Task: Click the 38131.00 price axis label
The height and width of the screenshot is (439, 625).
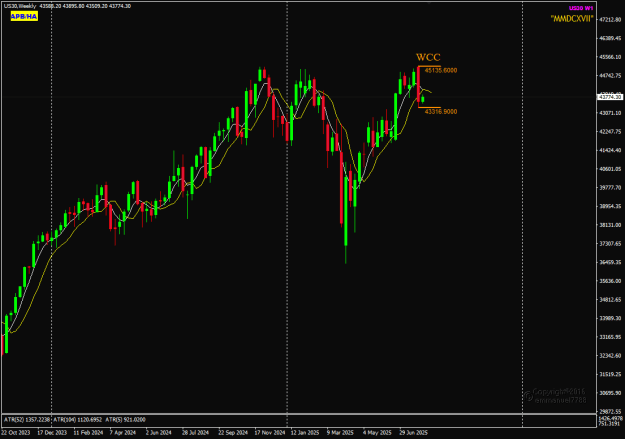Action: click(610, 225)
